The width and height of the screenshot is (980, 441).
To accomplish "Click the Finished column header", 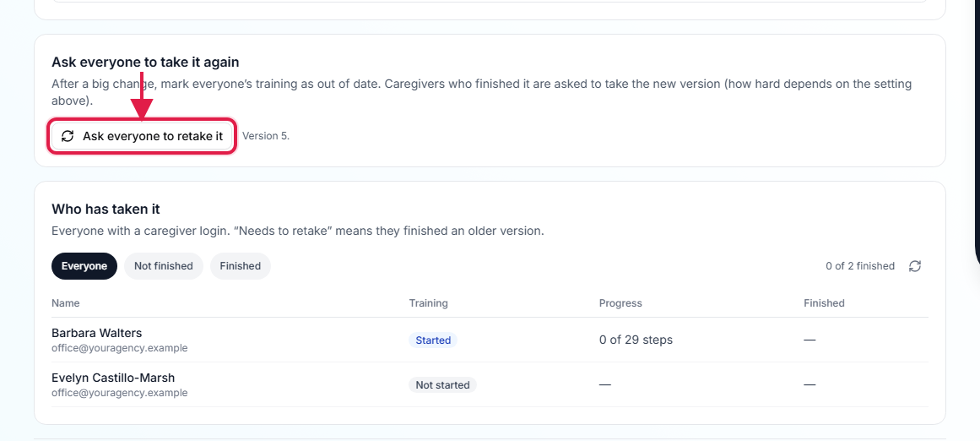I will coord(824,302).
